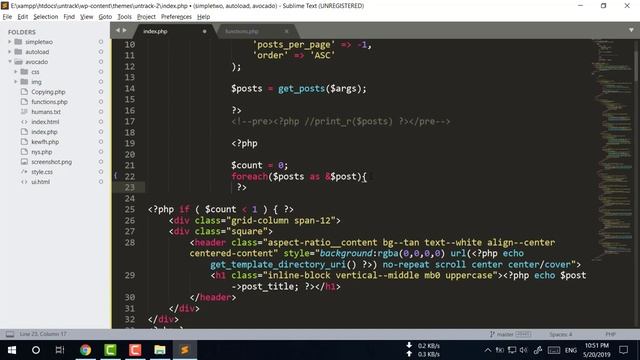Open the panel switcher icon in status bar
The height and width of the screenshot is (360, 640).
pyautogui.click(x=10, y=334)
